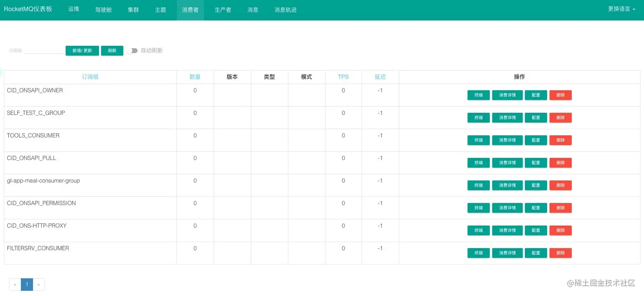Click 消费详情 for TOOLS_CONSUMER
This screenshot has height=296, width=644.
[x=507, y=140]
